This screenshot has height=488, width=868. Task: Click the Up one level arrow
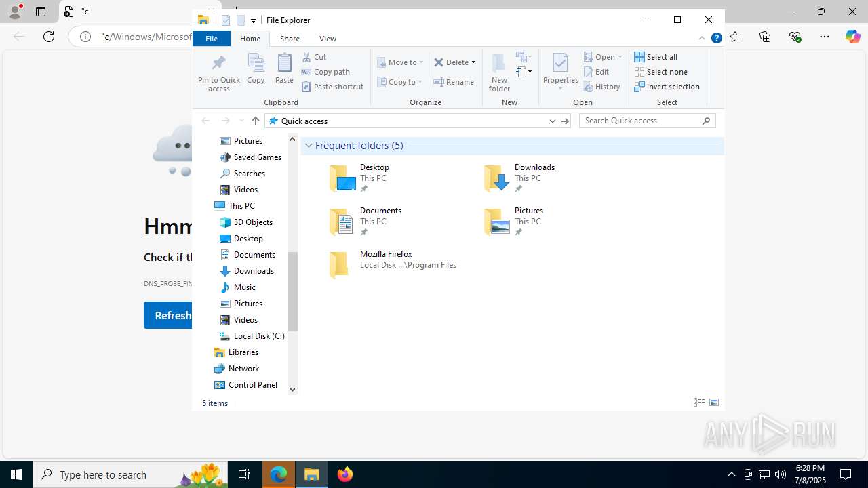coord(255,121)
